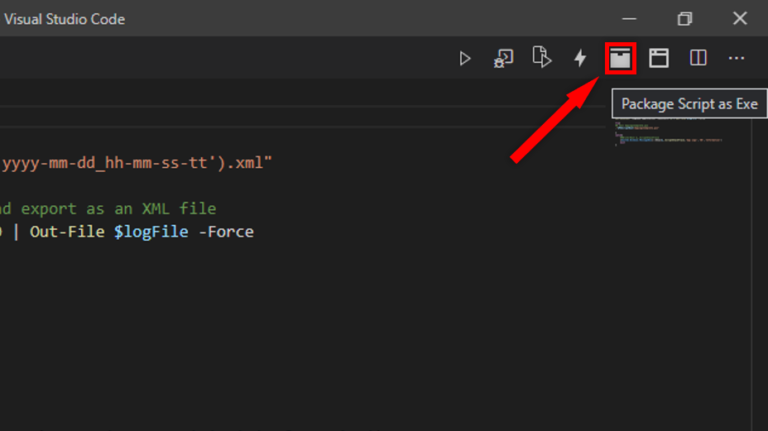Place cursor on the $logFile variable
This screenshot has width=768, height=431.
tap(151, 232)
